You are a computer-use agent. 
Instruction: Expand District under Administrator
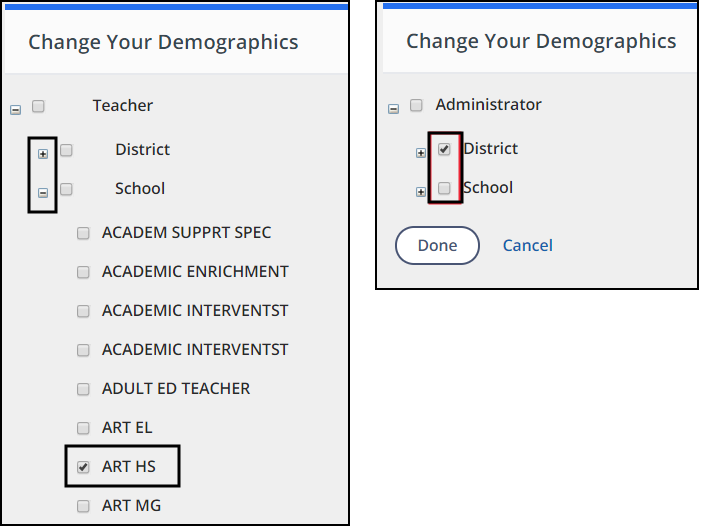pos(421,153)
